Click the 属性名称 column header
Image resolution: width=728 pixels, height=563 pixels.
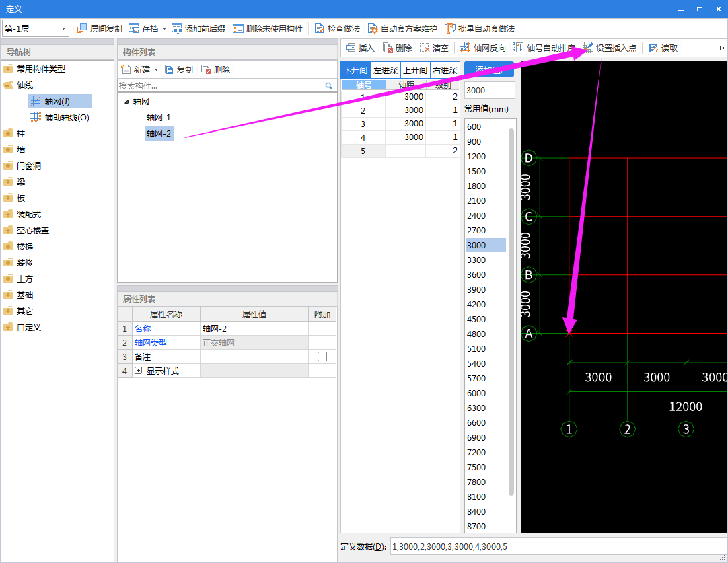[166, 314]
